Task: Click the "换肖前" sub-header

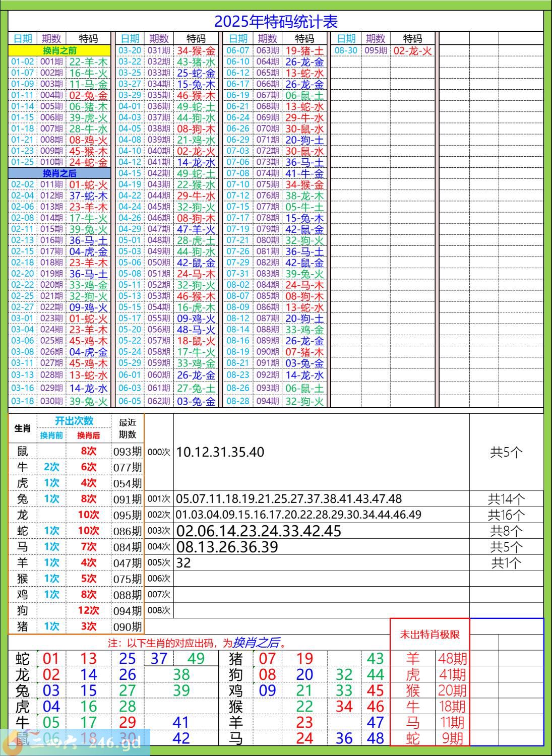Action: (x=51, y=435)
